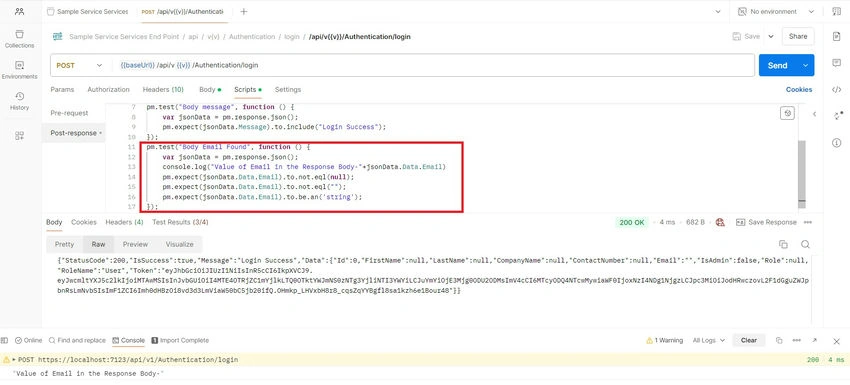Open Test Results (3/4) tab
The height and width of the screenshot is (385, 850).
tap(180, 222)
